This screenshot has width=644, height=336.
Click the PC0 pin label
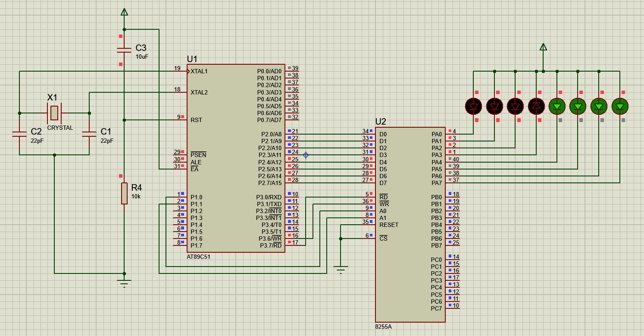[x=437, y=260]
